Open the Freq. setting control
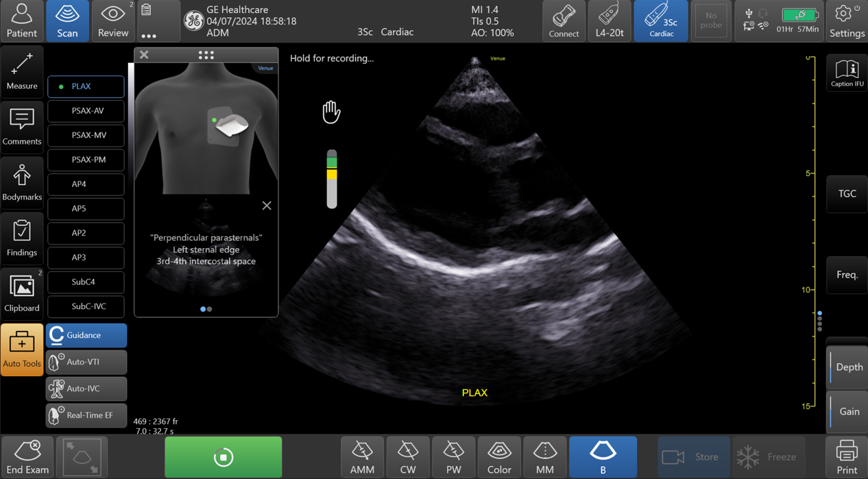 click(847, 275)
